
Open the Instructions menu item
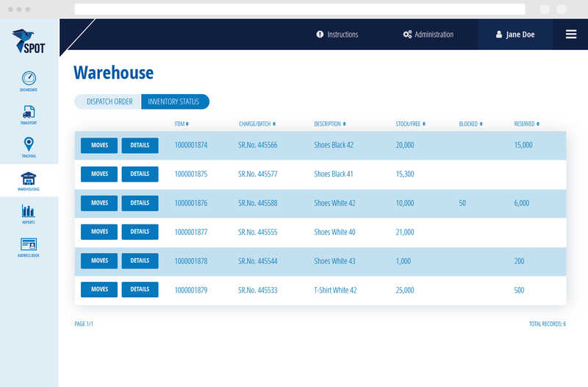(337, 35)
